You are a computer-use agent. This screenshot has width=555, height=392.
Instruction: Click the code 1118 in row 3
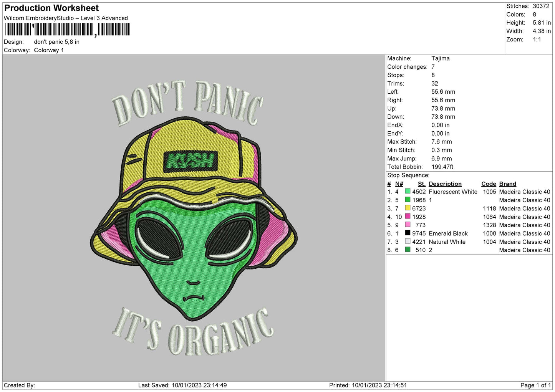click(x=489, y=208)
